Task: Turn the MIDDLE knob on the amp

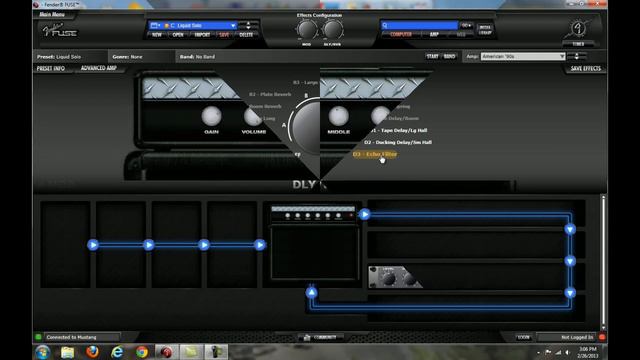Action: tap(338, 116)
